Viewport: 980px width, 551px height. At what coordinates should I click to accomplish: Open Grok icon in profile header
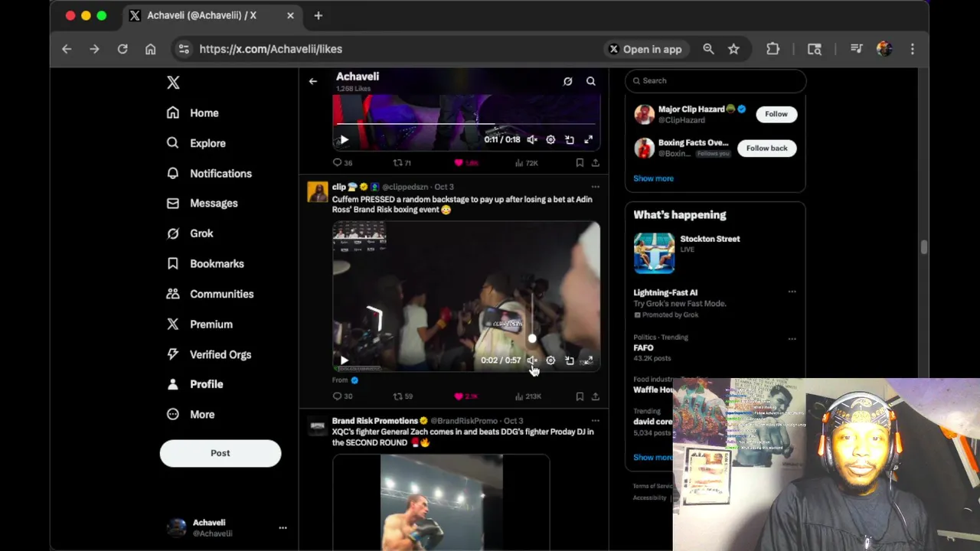[x=568, y=81]
